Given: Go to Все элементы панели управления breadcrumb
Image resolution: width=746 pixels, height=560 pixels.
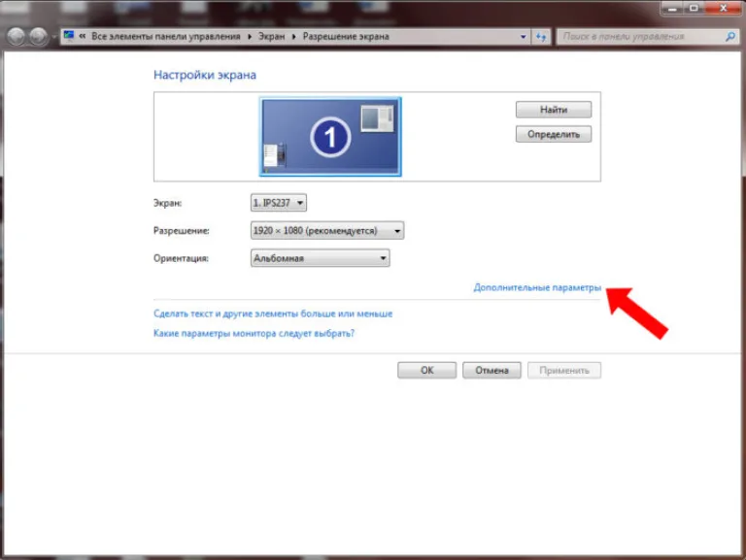Looking at the screenshot, I should (x=165, y=37).
